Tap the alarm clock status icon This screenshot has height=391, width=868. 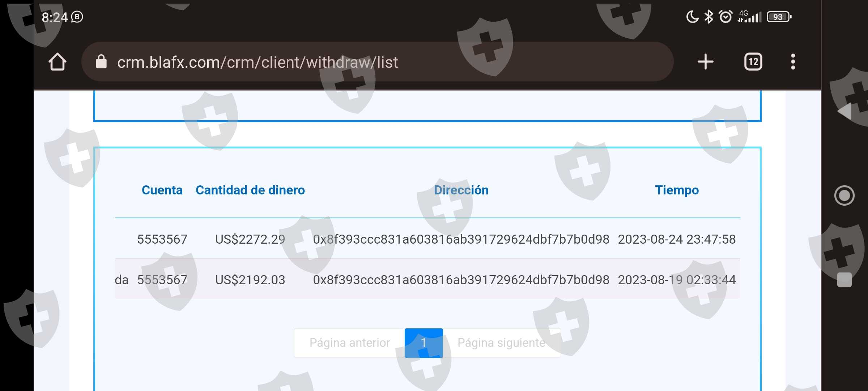point(726,17)
